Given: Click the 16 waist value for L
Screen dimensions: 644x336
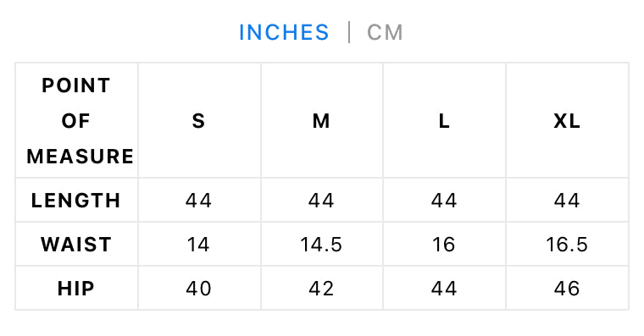Looking at the screenshot, I should [x=444, y=244].
